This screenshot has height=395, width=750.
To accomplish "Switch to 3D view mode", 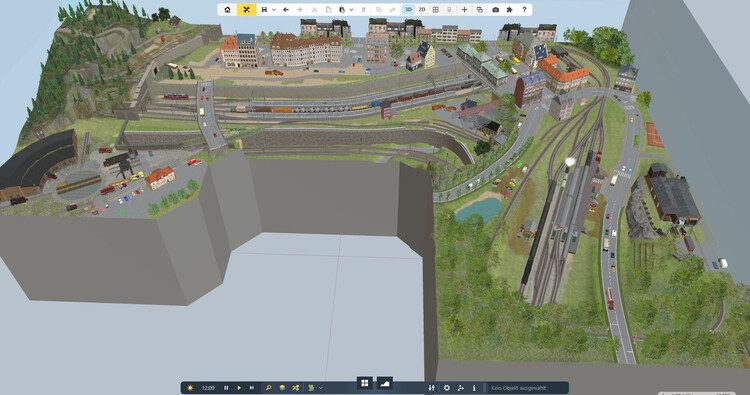I will 408,10.
